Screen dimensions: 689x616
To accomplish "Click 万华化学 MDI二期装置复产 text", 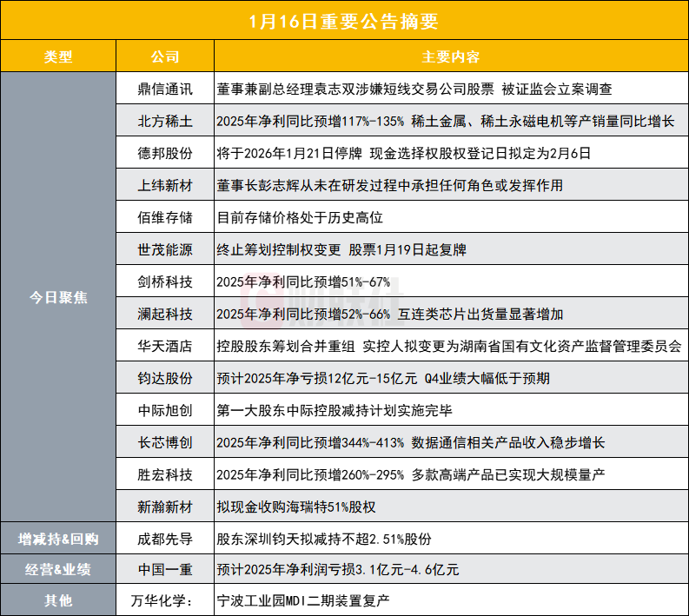I will pos(302,600).
